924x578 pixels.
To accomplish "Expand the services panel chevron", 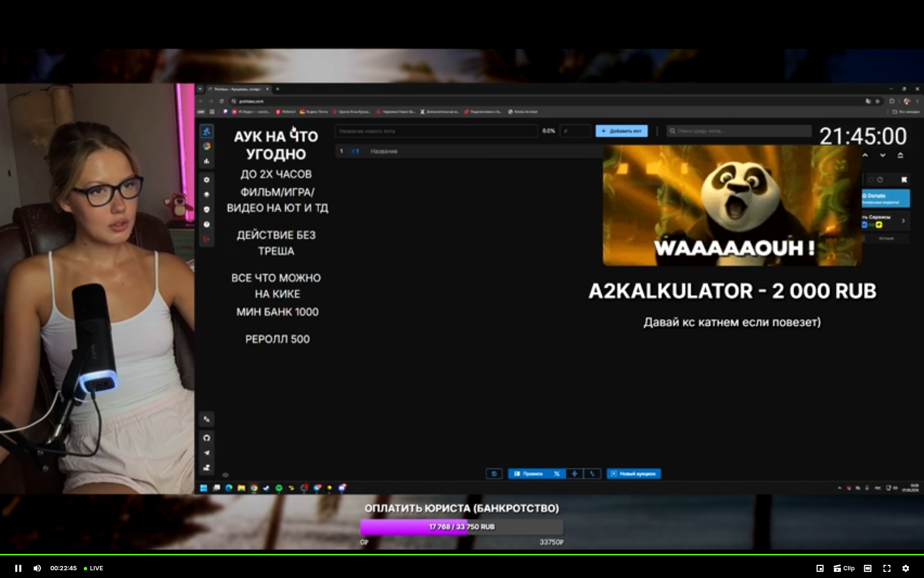I will point(903,221).
